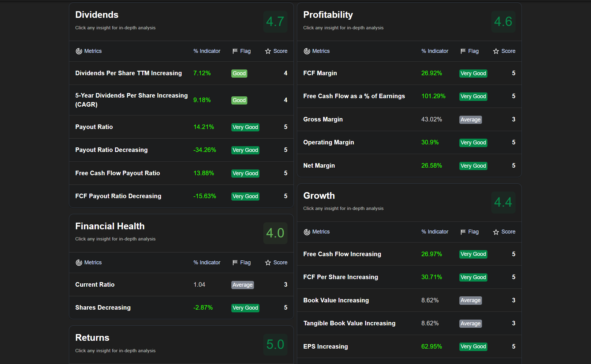The width and height of the screenshot is (591, 364).
Task: Click the Score star icon in Profitability header
Action: [x=496, y=51]
